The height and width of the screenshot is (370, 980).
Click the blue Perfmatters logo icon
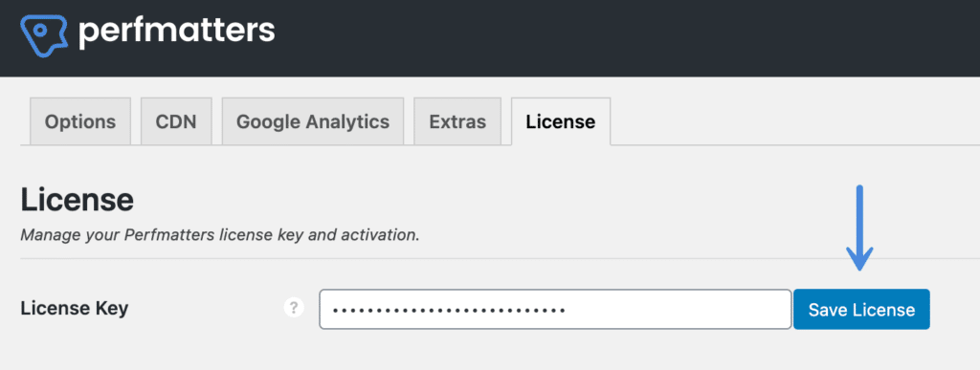[x=44, y=36]
